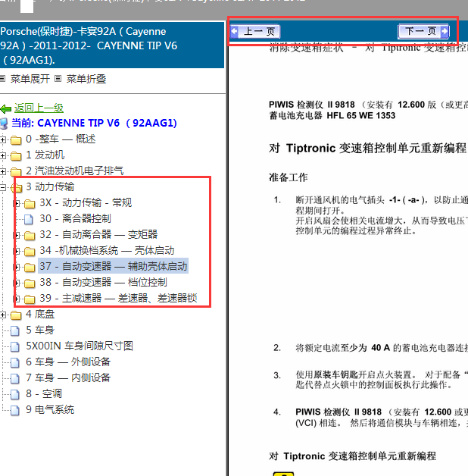The image size is (468, 476).
Task: Expand the 3X - 动力传输 - 常规 node
Action: coord(17,203)
